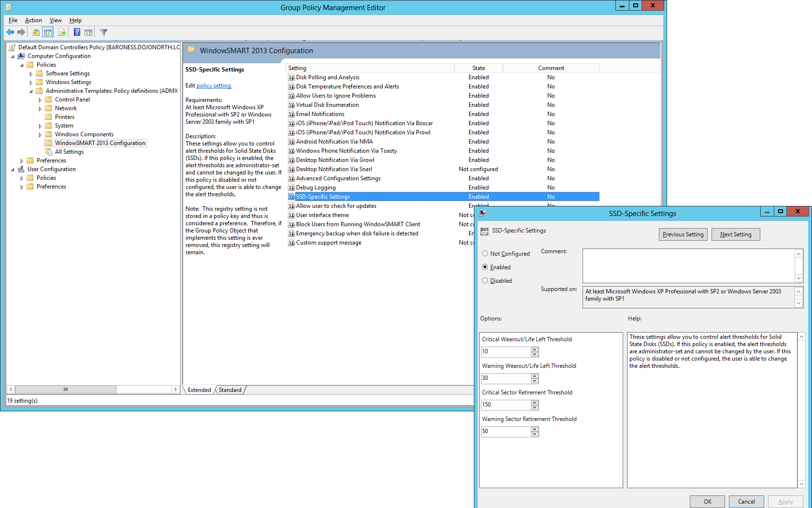This screenshot has height=508, width=812.
Task: Click the Forward arrow in the toolbar
Action: (21, 32)
